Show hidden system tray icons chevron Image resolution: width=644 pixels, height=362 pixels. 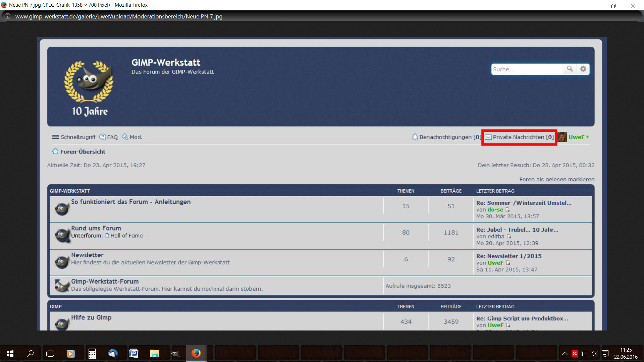(x=565, y=354)
